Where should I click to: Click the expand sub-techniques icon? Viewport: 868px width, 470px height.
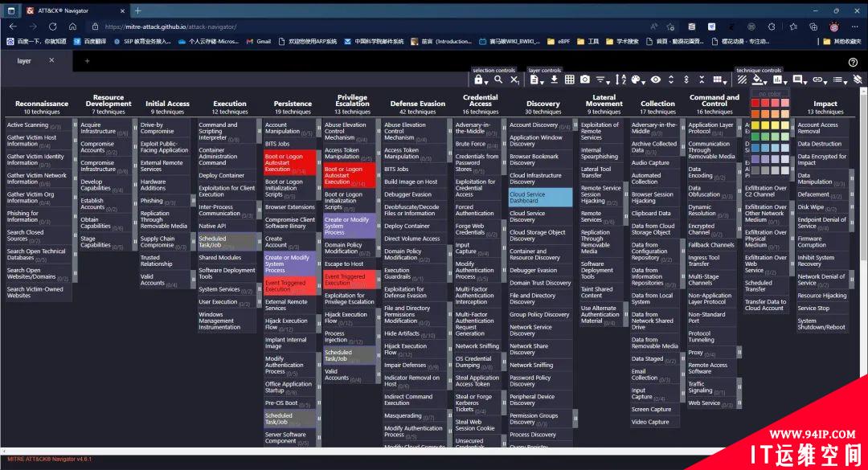pyautogui.click(x=671, y=80)
